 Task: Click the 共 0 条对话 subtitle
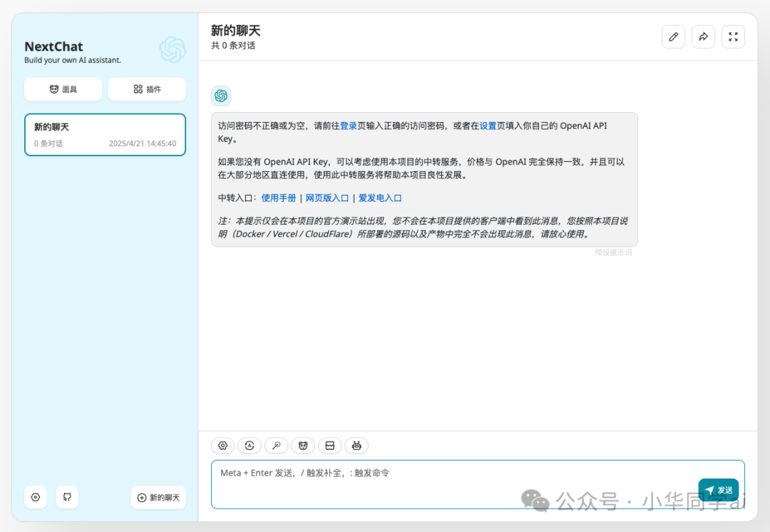[233, 46]
